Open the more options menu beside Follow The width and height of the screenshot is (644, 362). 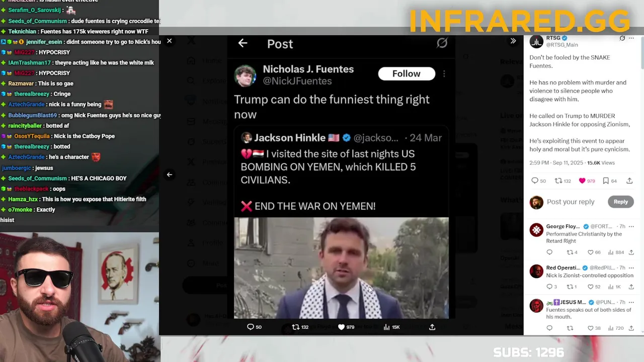click(x=444, y=74)
